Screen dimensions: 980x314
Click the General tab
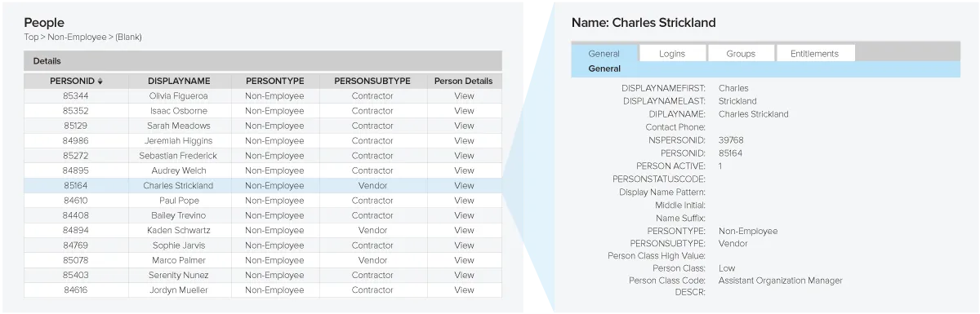point(604,53)
